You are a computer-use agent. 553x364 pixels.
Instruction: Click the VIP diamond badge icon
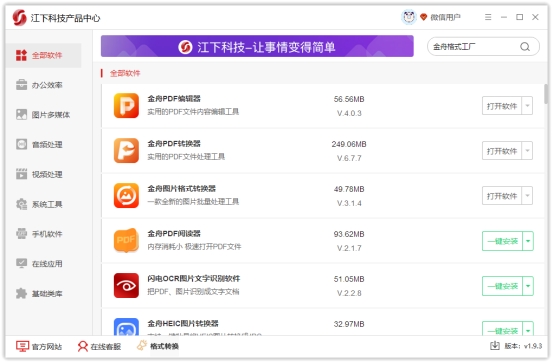tap(424, 17)
